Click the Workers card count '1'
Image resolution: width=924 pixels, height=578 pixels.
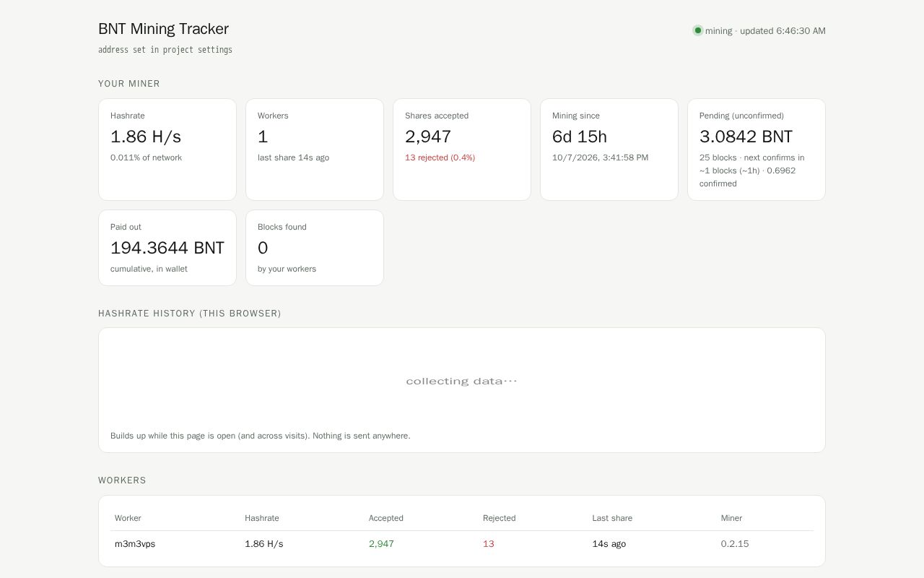click(x=263, y=137)
